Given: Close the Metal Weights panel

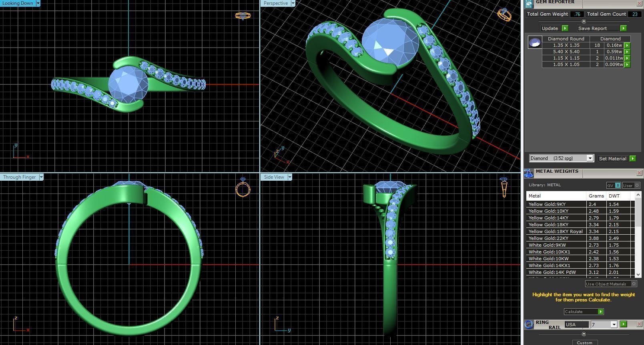Looking at the screenshot, I should 639,173.
